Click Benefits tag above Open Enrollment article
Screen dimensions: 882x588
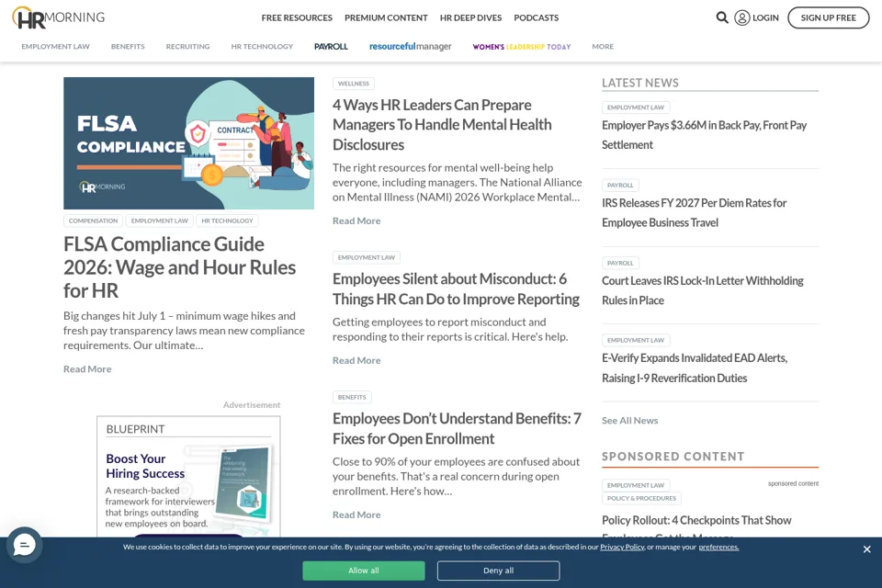352,397
